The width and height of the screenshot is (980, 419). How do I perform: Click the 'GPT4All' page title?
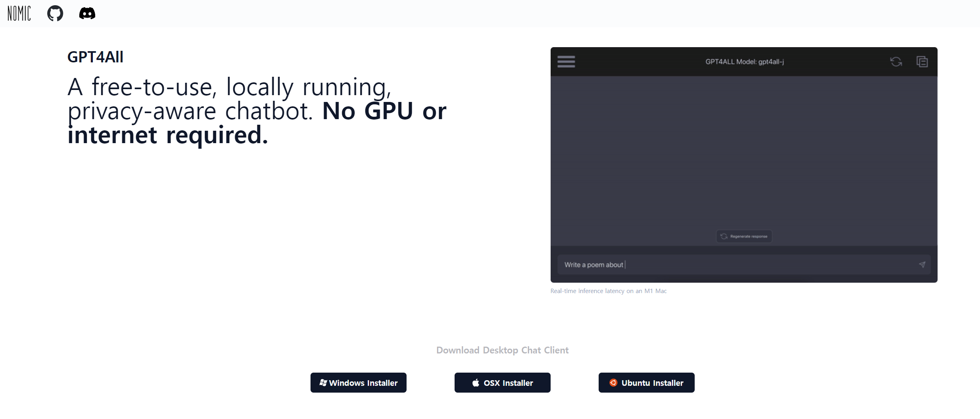(x=95, y=57)
